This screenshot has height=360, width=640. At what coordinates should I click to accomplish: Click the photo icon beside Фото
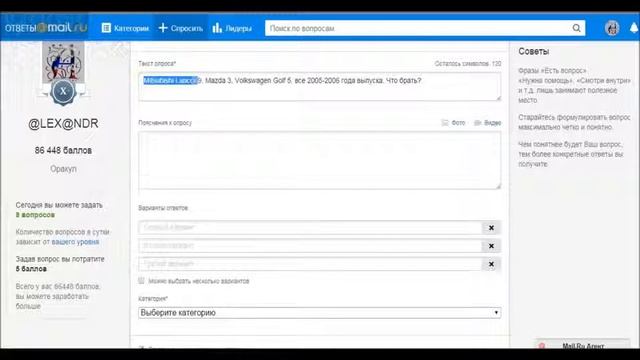[x=445, y=123]
